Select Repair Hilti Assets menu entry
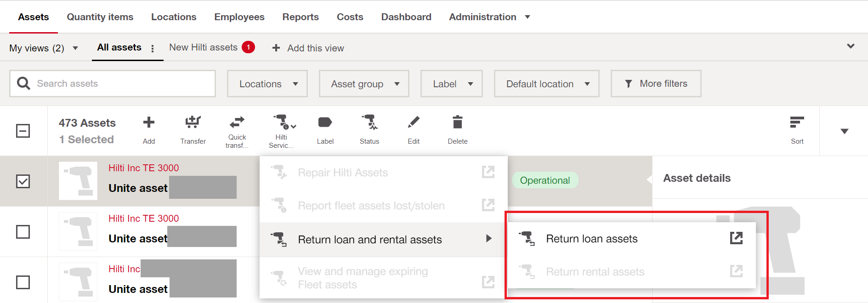868x303 pixels. (384, 173)
